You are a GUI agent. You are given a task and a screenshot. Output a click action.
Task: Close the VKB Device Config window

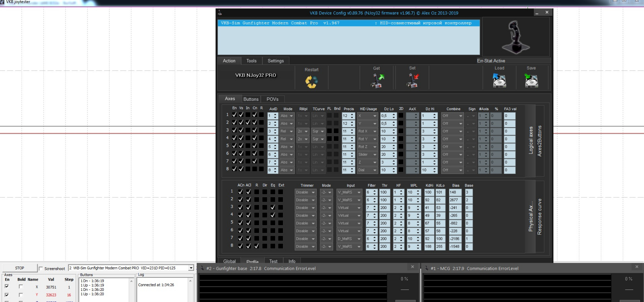point(547,13)
